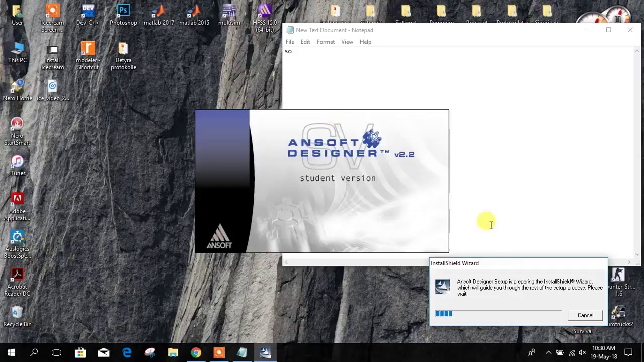
Task: Open Microsoft Store from the taskbar
Action: [x=80, y=353]
